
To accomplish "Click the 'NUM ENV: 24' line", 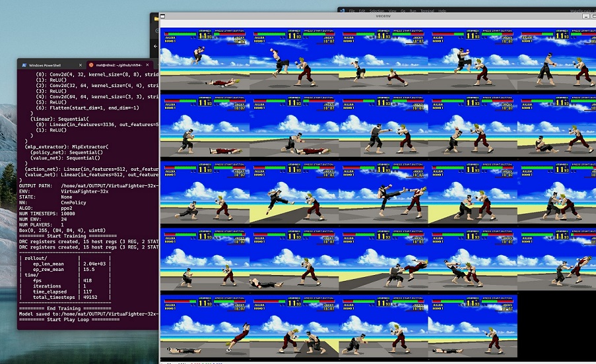I will 42,220.
